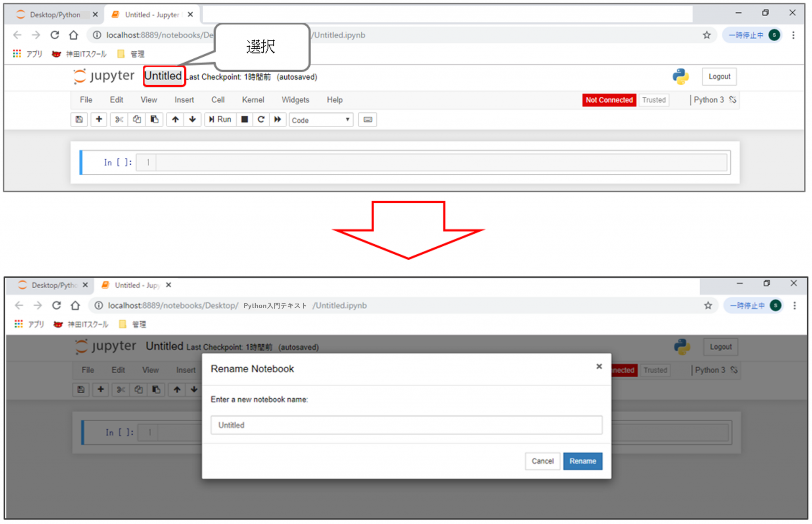Click the save notebook floppy icon
The width and height of the screenshot is (812, 524).
[79, 119]
